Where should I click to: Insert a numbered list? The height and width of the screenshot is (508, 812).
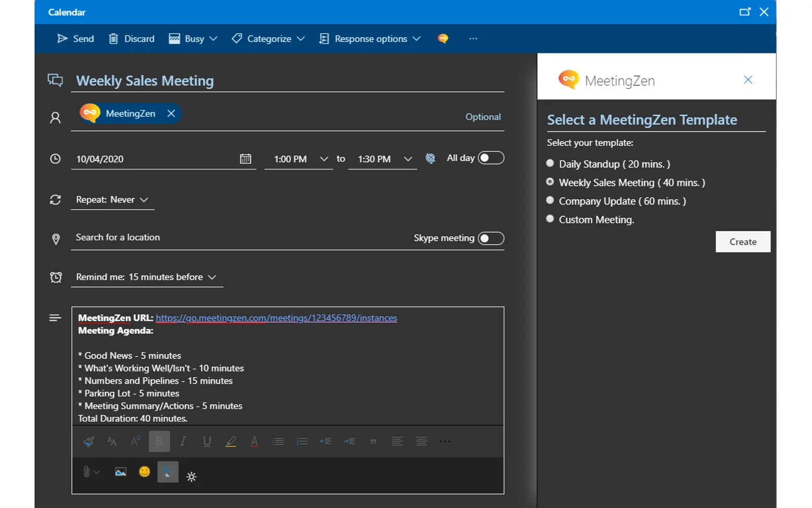tap(302, 441)
